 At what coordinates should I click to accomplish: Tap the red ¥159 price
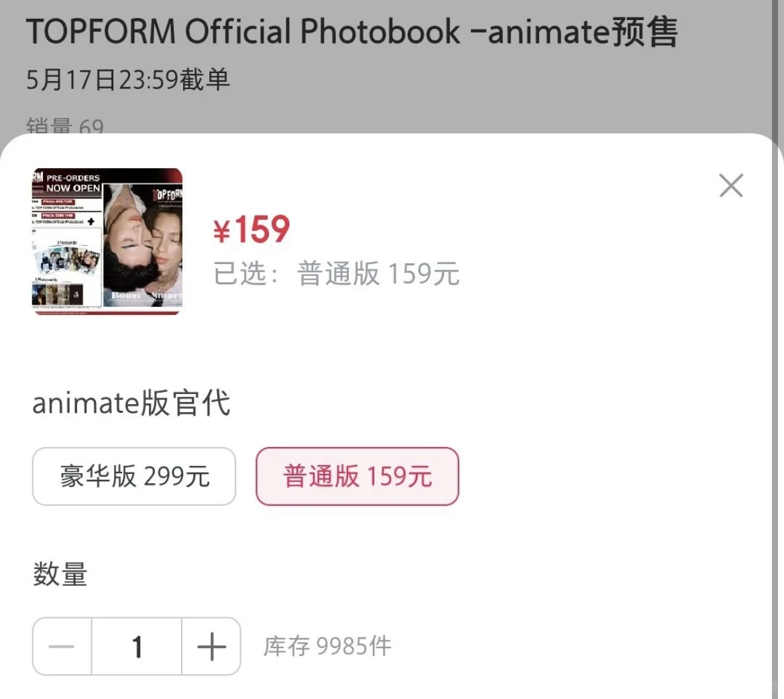(x=251, y=229)
